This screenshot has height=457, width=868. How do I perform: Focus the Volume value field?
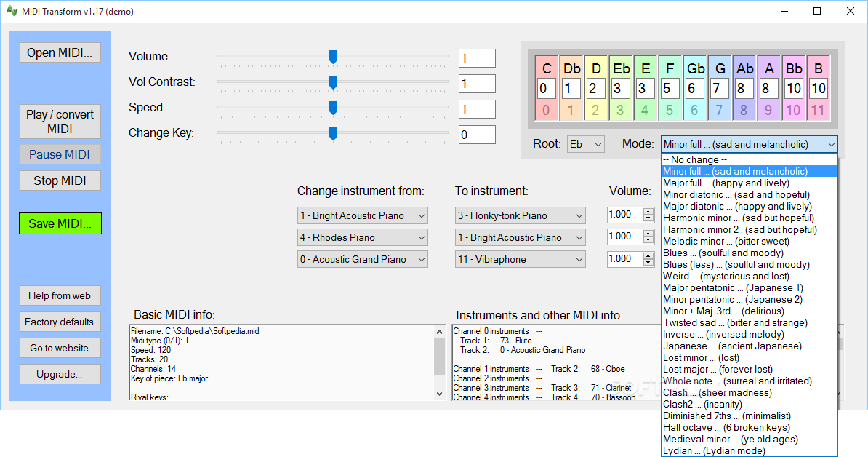[x=477, y=58]
